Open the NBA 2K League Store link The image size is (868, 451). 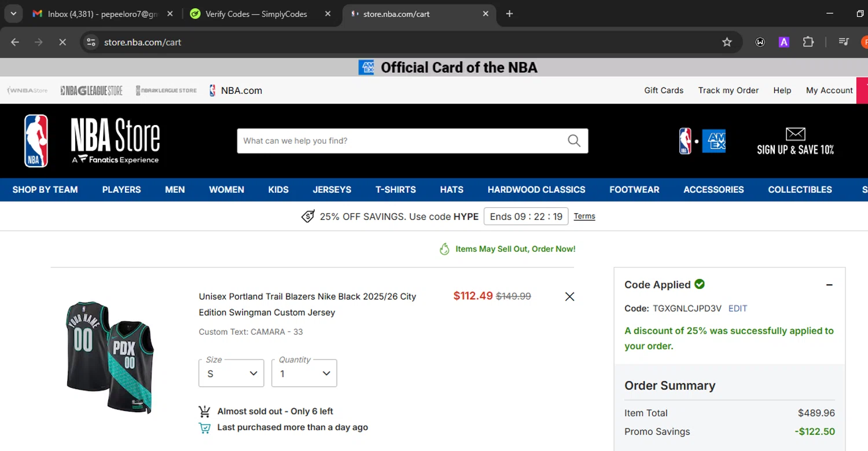pos(167,90)
